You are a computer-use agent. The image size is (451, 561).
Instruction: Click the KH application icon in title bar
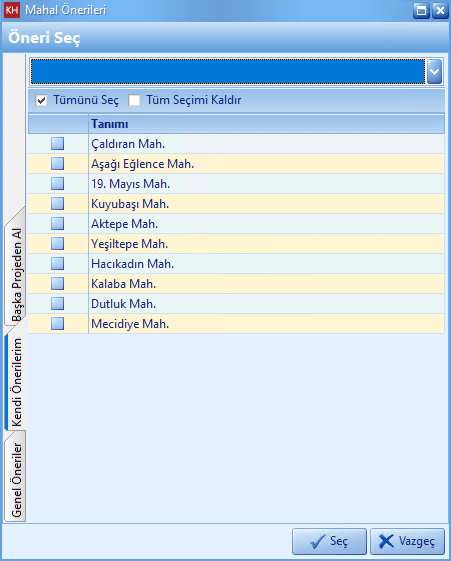(11, 10)
